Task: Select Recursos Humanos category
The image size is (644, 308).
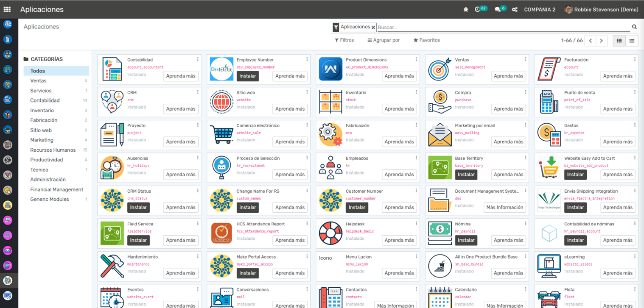Action: pos(53,150)
